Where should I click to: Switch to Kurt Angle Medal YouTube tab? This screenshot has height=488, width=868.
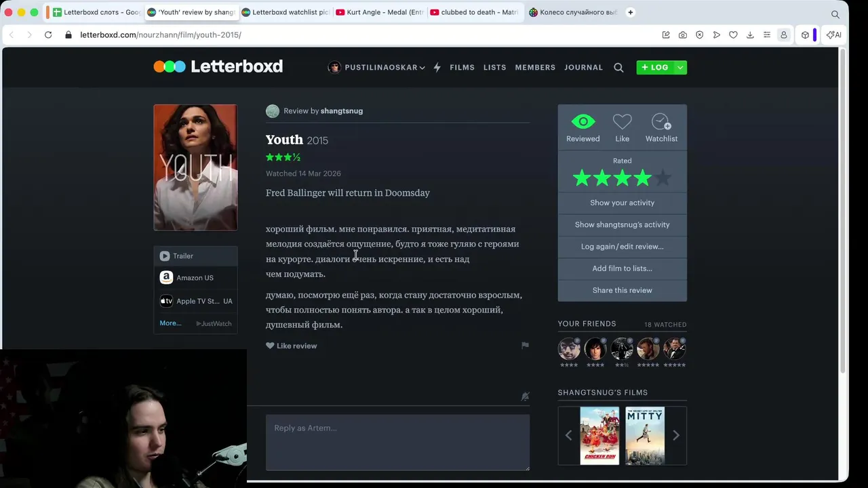[x=380, y=12]
